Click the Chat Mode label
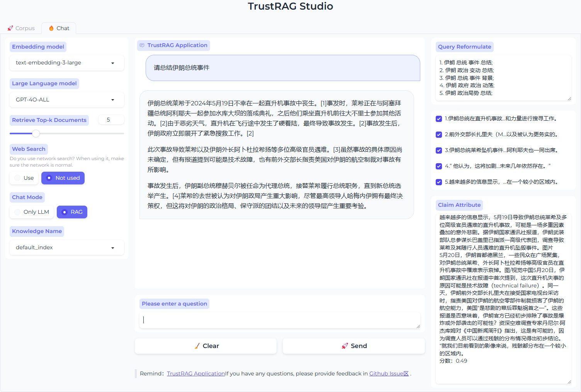The width and height of the screenshot is (581, 392). click(27, 197)
